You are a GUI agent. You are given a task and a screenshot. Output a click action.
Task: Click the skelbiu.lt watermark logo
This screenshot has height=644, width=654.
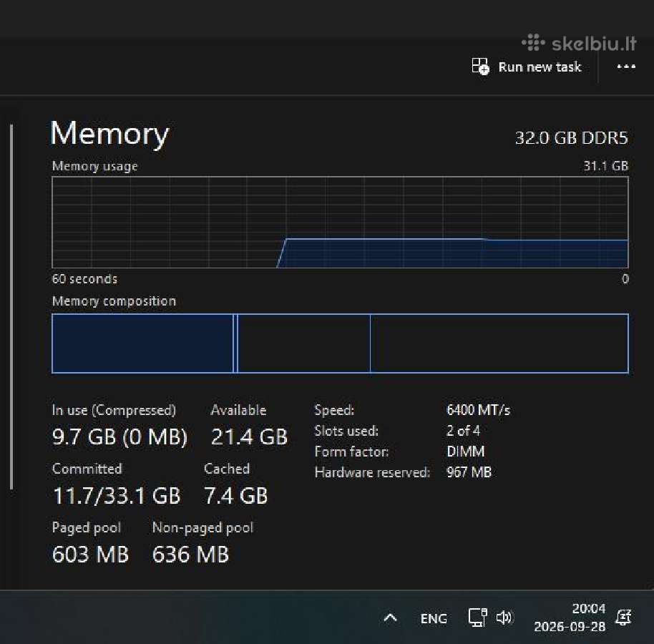coord(579,43)
